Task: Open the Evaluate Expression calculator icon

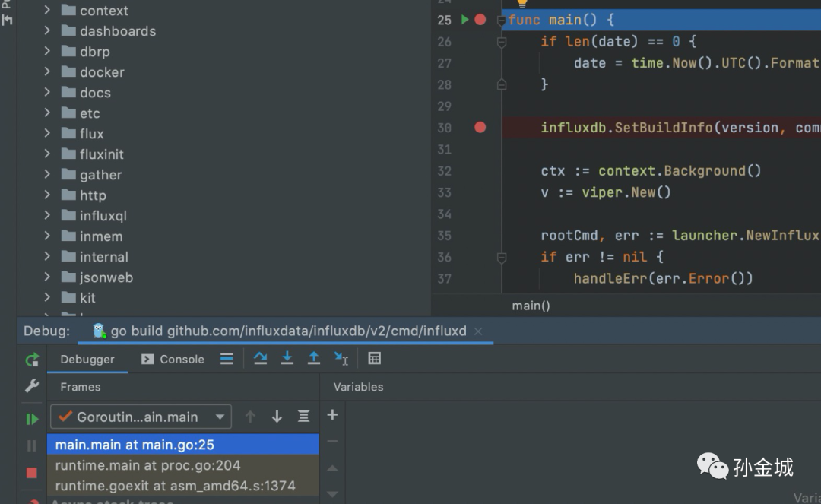Action: point(374,359)
